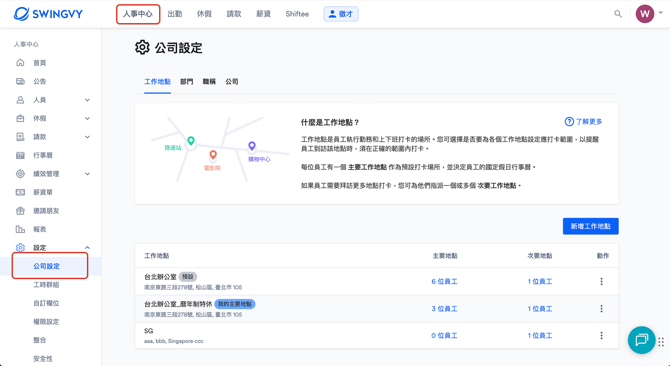Expand the 休假 sidebar section

[87, 118]
